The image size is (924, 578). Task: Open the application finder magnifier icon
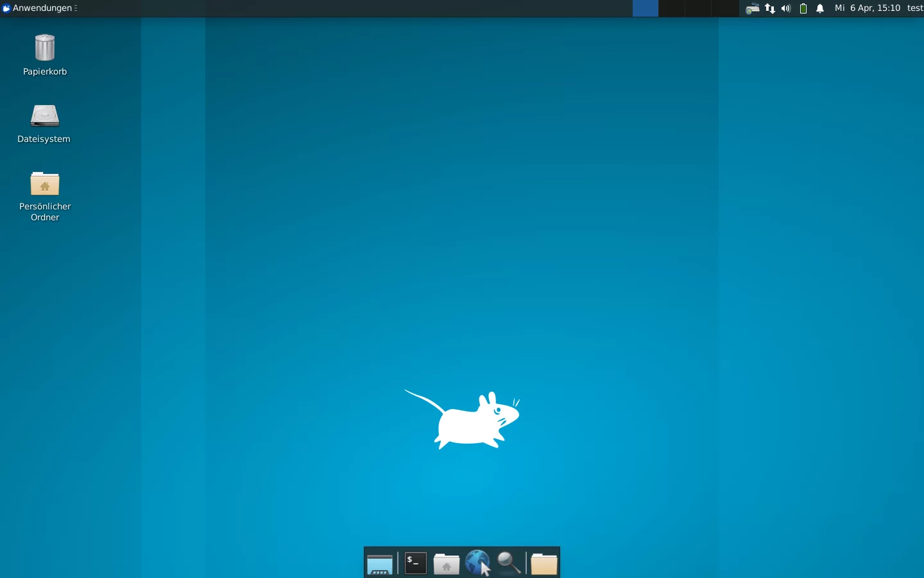click(x=509, y=563)
